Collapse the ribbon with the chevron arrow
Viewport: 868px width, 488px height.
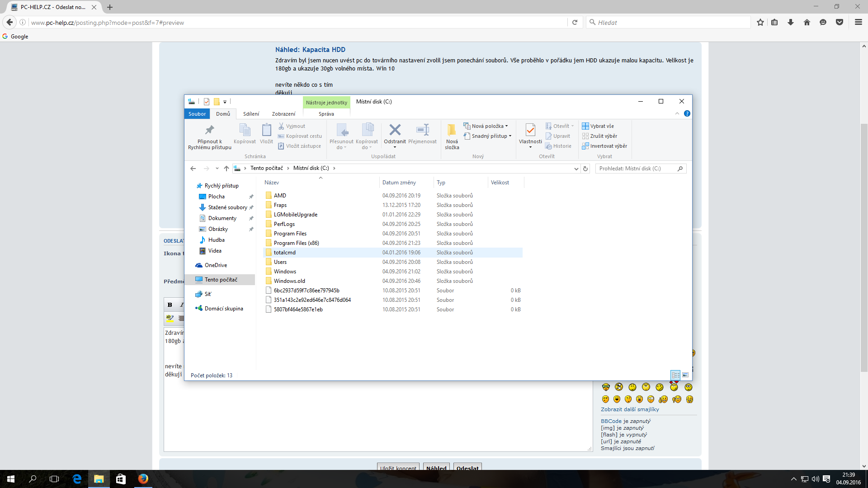pos(677,114)
